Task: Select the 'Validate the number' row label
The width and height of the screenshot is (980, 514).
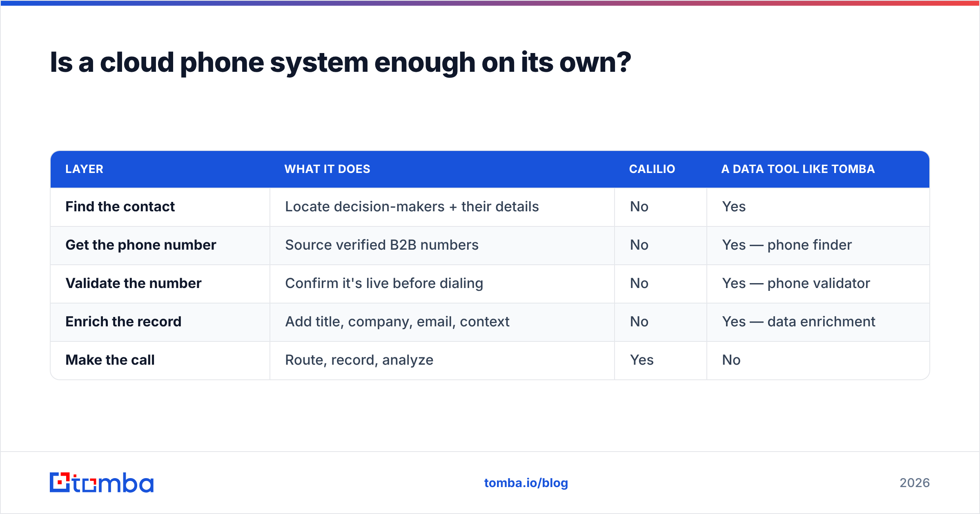Action: pyautogui.click(x=134, y=283)
